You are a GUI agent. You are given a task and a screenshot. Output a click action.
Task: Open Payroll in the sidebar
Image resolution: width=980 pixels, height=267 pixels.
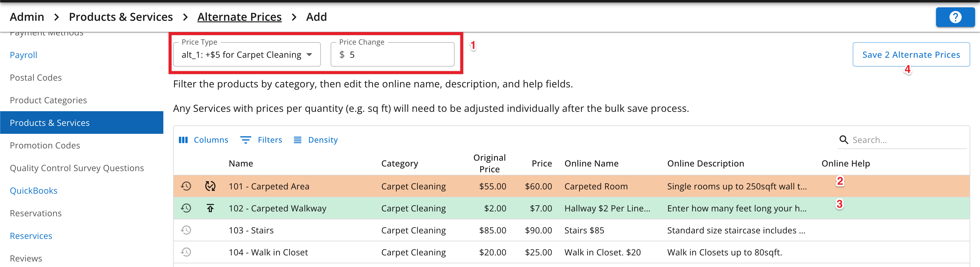point(24,55)
